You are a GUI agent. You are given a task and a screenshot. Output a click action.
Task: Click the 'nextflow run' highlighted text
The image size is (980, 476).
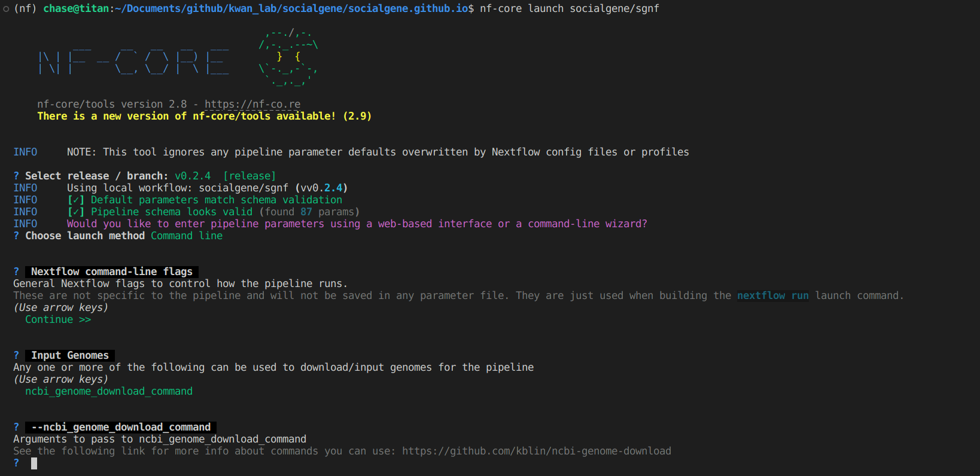pos(773,295)
